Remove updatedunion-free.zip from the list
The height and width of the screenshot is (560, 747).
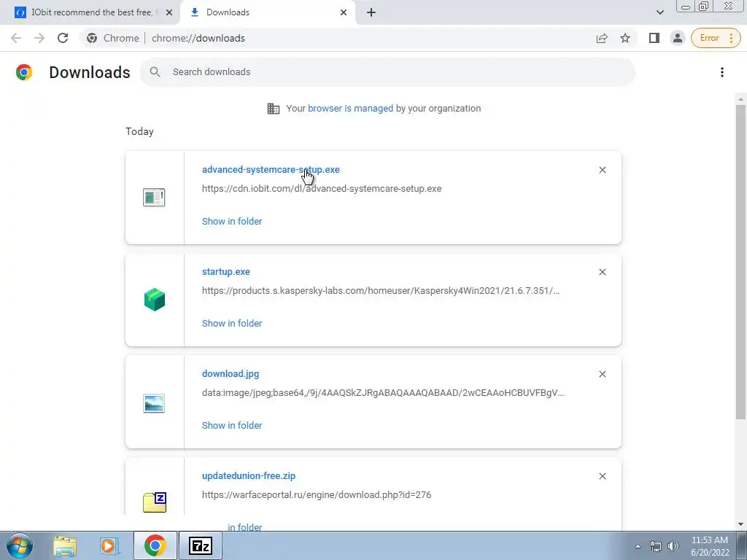coord(602,476)
